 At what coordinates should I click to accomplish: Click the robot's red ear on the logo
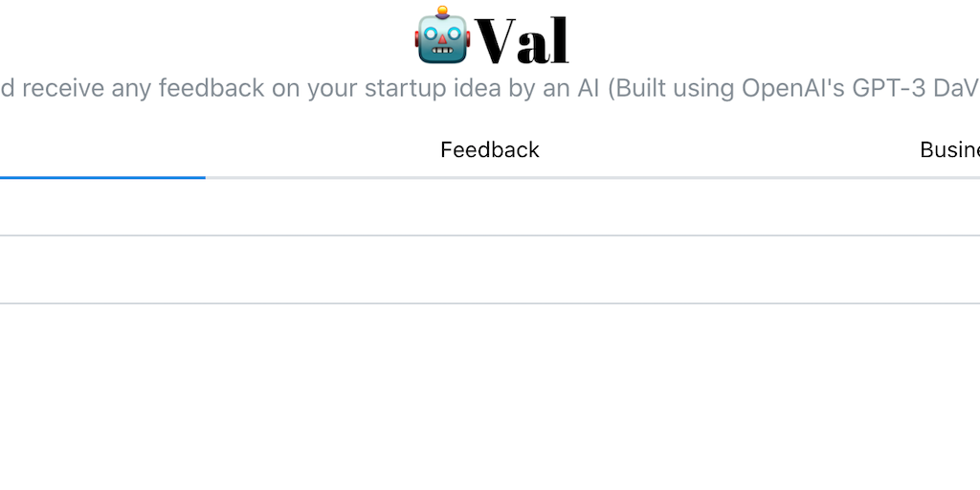[417, 38]
